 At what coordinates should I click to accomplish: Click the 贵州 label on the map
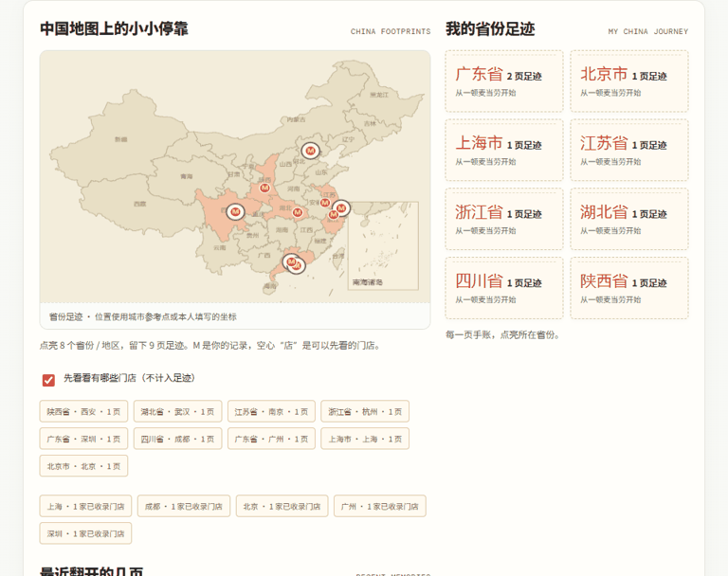click(252, 235)
